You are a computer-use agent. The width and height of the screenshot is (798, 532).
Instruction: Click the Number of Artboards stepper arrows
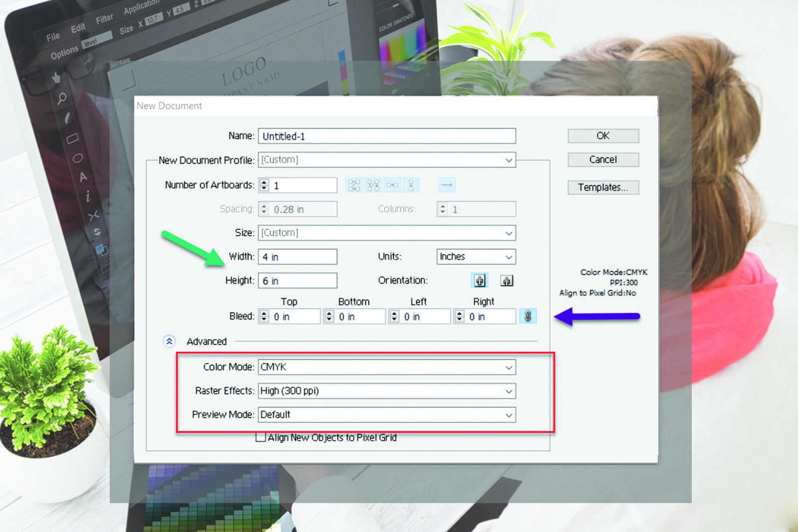(264, 185)
